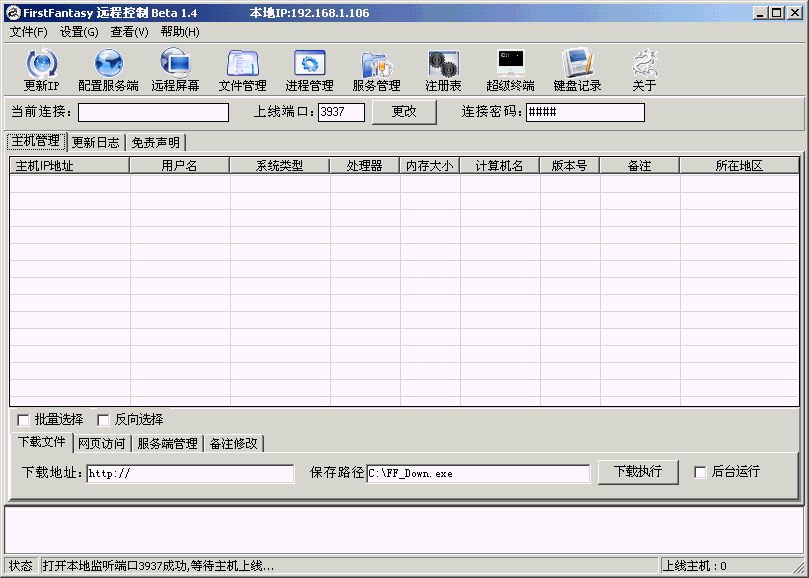Switch to the 更新日志 tab
Screen dimensions: 809x578
(95, 142)
